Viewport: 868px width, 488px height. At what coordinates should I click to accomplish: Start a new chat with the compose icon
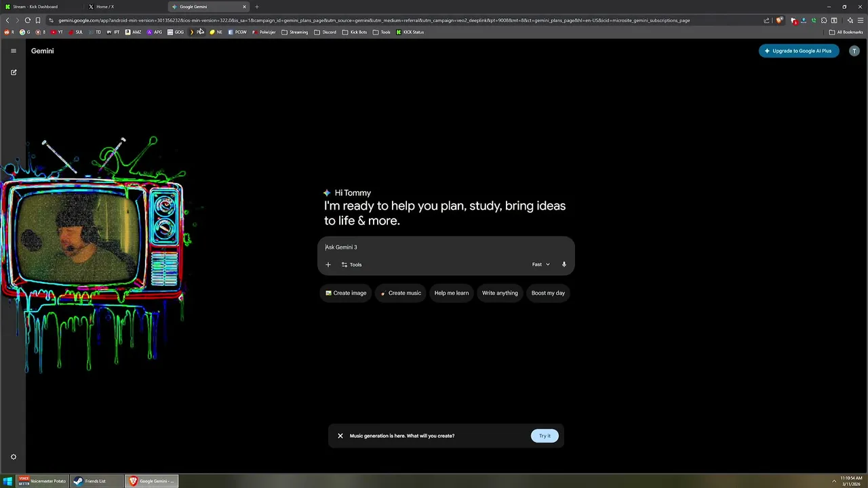(x=14, y=72)
